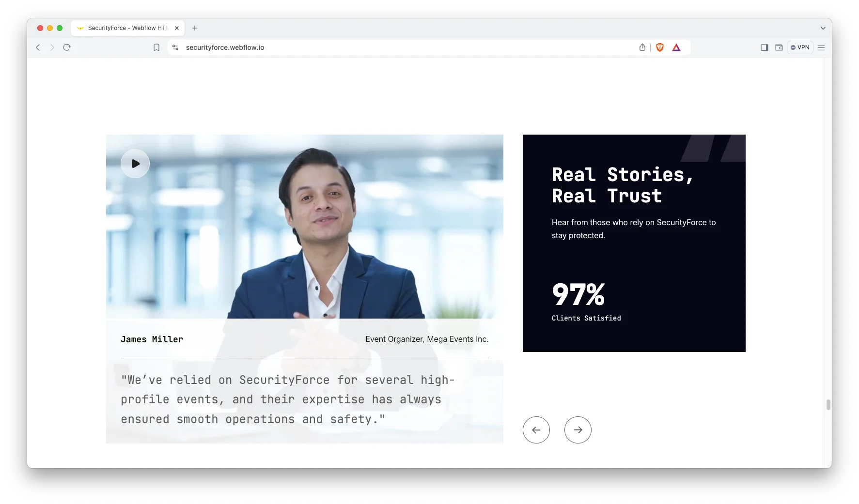Advance to the next testimonial slide

coord(578,430)
